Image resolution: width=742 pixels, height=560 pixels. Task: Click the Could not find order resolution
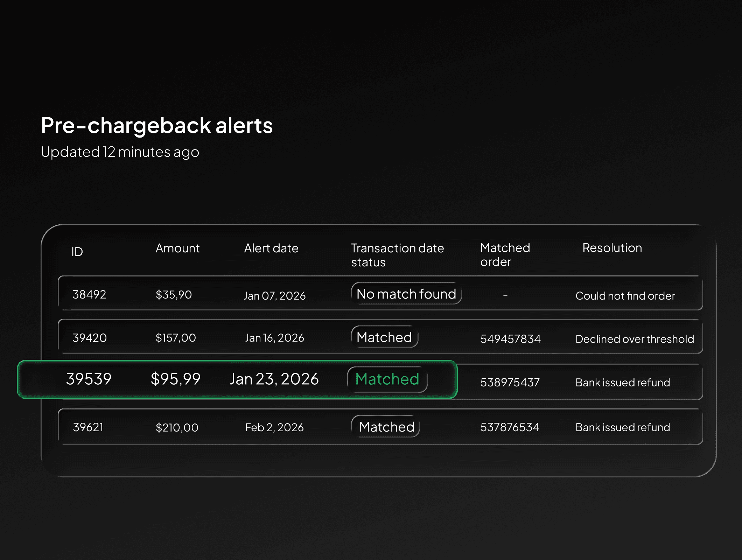click(625, 296)
